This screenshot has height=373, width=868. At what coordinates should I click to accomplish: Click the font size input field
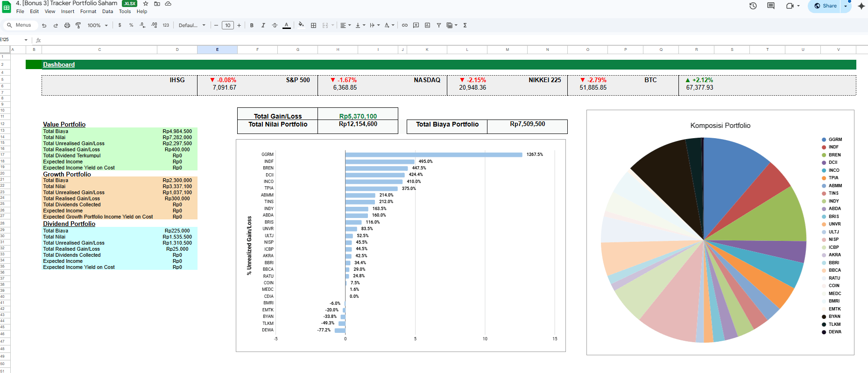click(x=228, y=25)
